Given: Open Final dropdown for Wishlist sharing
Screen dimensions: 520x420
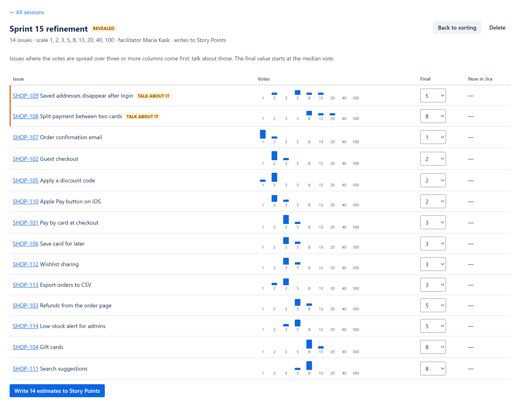Looking at the screenshot, I should [x=433, y=264].
